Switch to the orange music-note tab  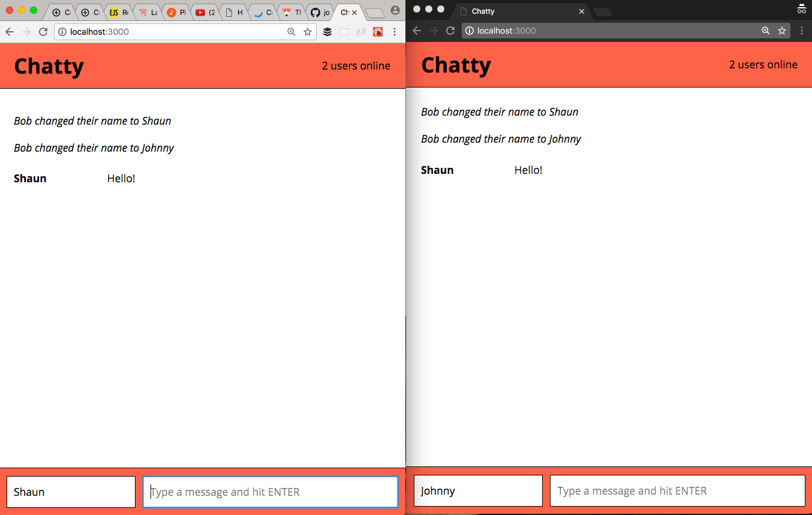tap(176, 13)
